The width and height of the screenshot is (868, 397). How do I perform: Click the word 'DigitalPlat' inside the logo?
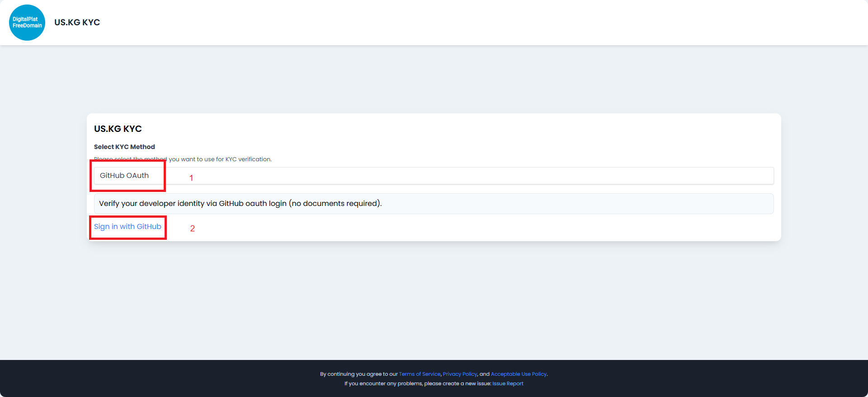pos(25,19)
